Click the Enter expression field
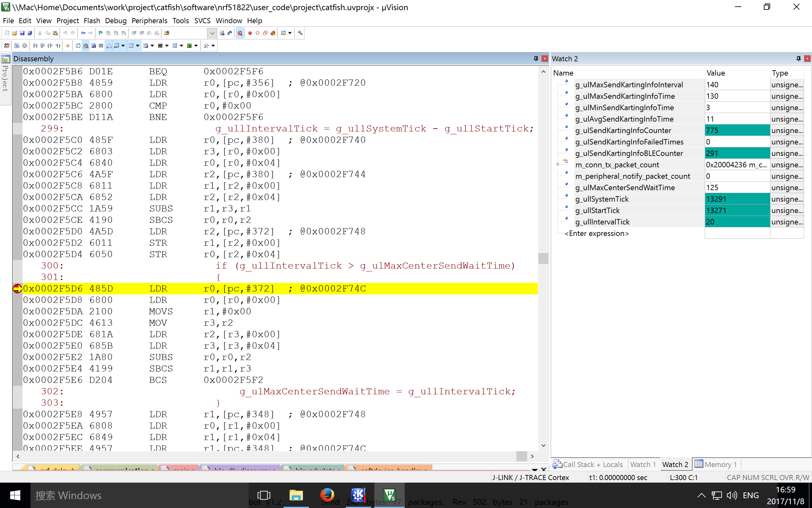Viewport: 812px width, 508px height. [597, 233]
